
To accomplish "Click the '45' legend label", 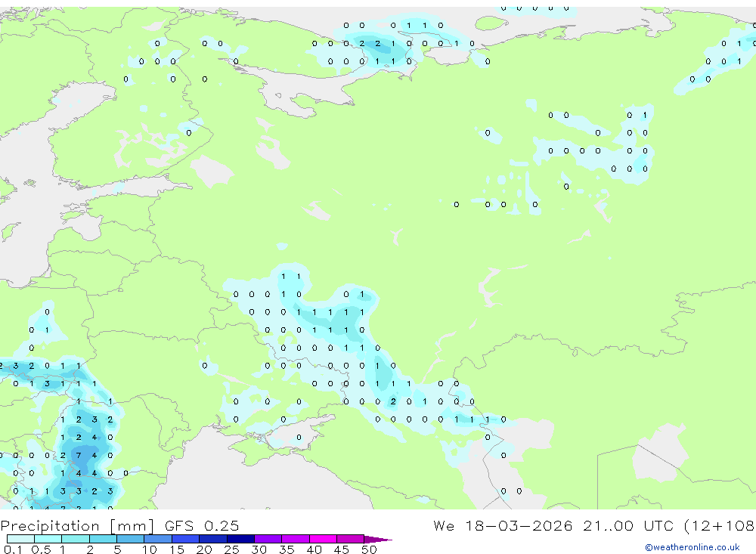I will 342,549.
